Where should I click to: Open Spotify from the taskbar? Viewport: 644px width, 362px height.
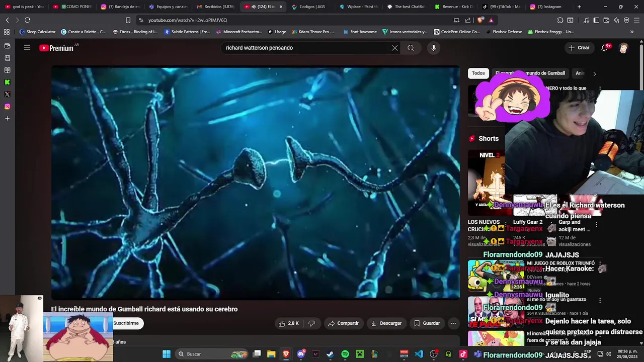(345, 354)
